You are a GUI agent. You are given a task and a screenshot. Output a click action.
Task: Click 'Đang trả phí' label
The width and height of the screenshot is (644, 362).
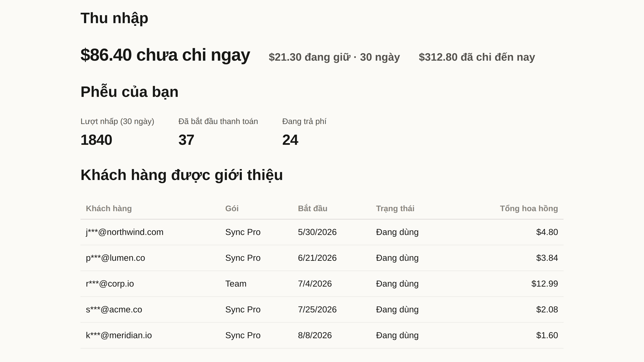click(304, 121)
